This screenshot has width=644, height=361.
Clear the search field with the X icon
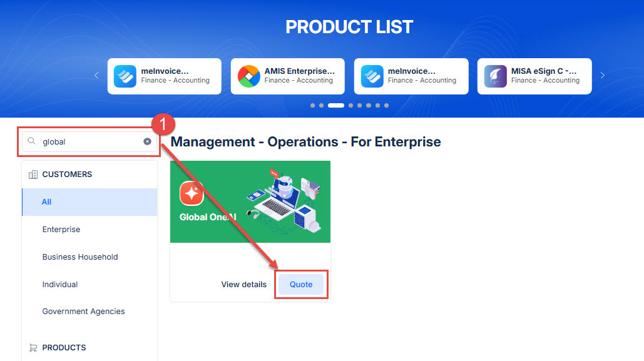(x=147, y=141)
